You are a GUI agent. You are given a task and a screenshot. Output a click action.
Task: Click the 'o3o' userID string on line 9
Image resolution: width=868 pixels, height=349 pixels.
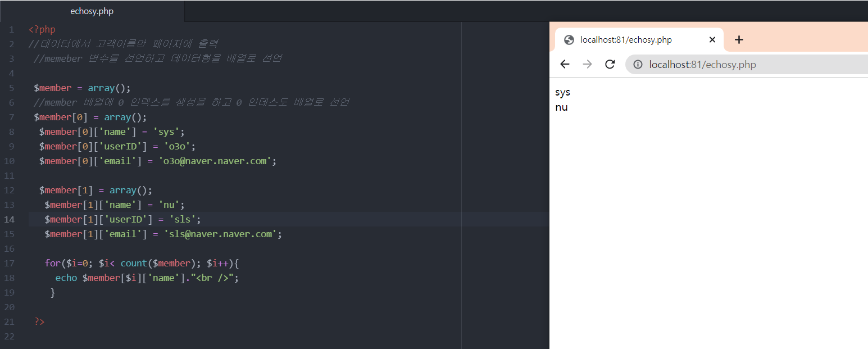click(177, 146)
